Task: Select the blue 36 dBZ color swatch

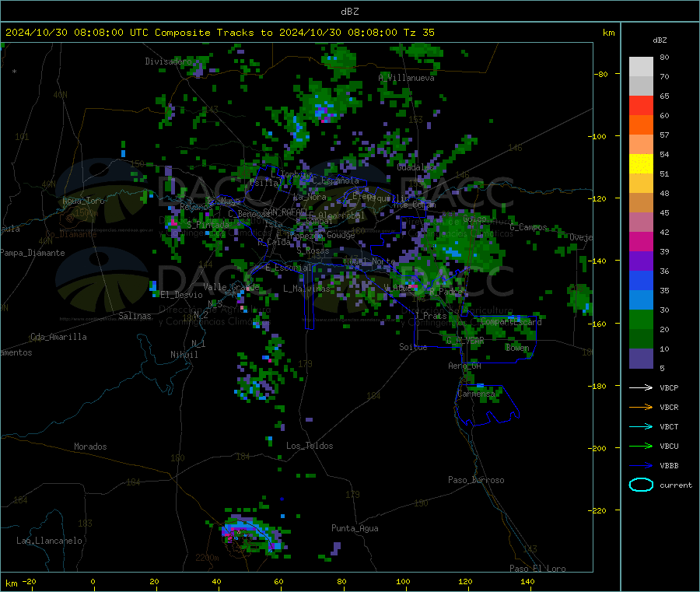Action: click(x=641, y=280)
